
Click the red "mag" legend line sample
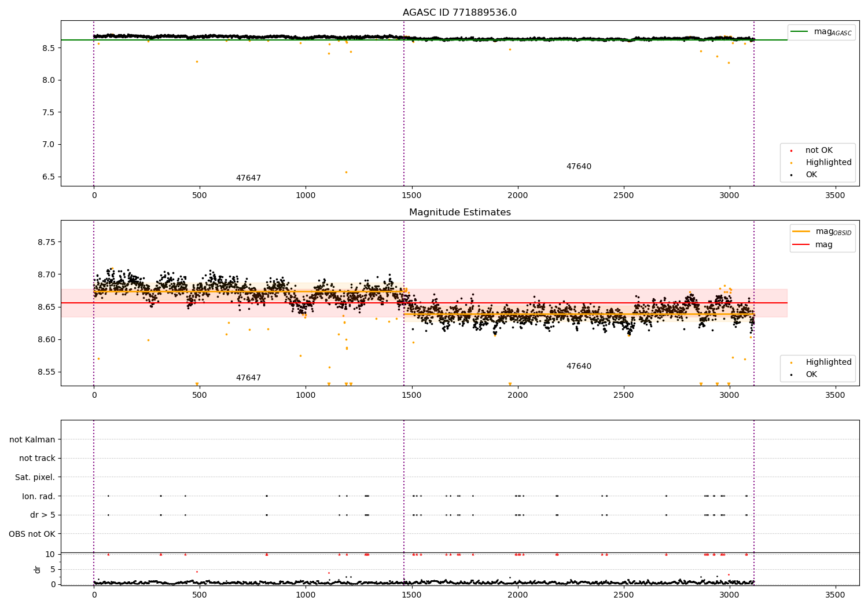click(801, 244)
